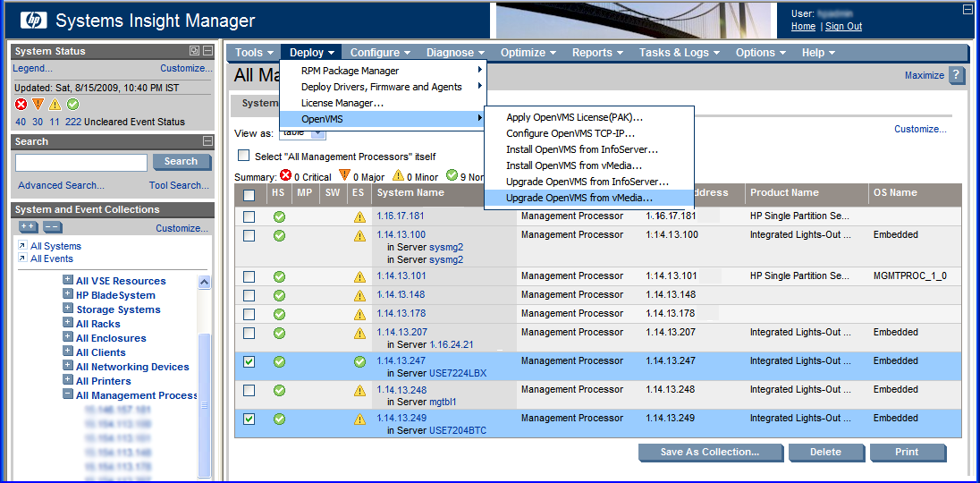Collapse the All Management Processors tree node

68,395
